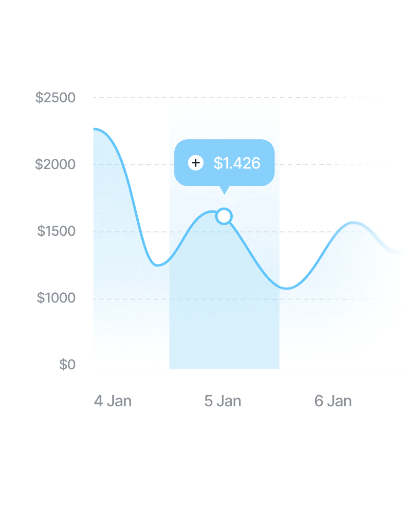The width and height of the screenshot is (408, 532).
Task: Click the $2000 axis label
Action: click(x=56, y=165)
